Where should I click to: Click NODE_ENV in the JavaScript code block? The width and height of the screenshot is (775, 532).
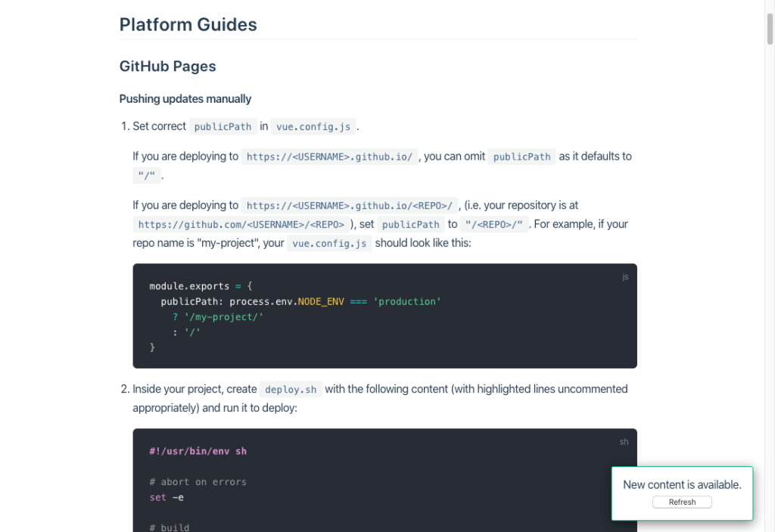pos(321,301)
